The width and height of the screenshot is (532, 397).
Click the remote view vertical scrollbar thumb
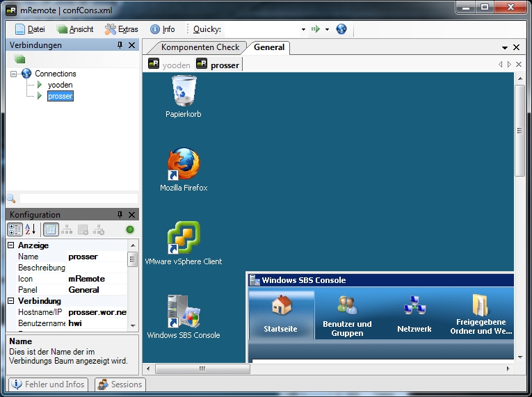pyautogui.click(x=519, y=131)
